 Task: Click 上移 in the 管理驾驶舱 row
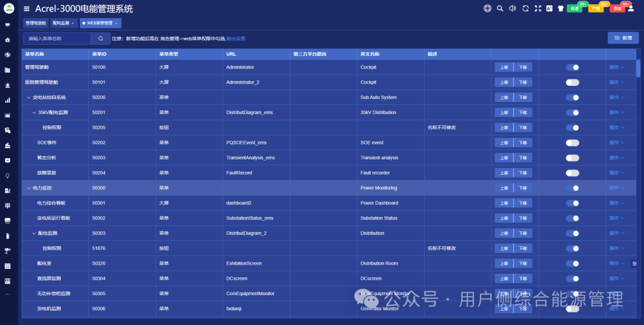tap(504, 67)
